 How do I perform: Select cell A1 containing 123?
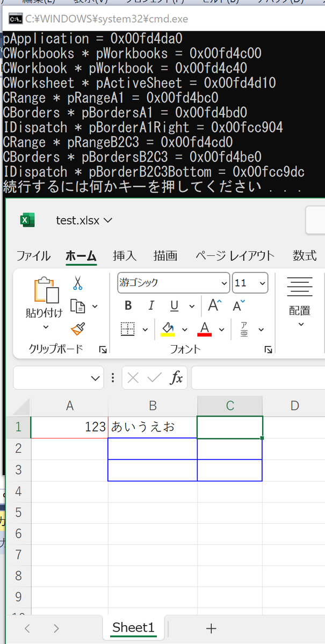[69, 427]
